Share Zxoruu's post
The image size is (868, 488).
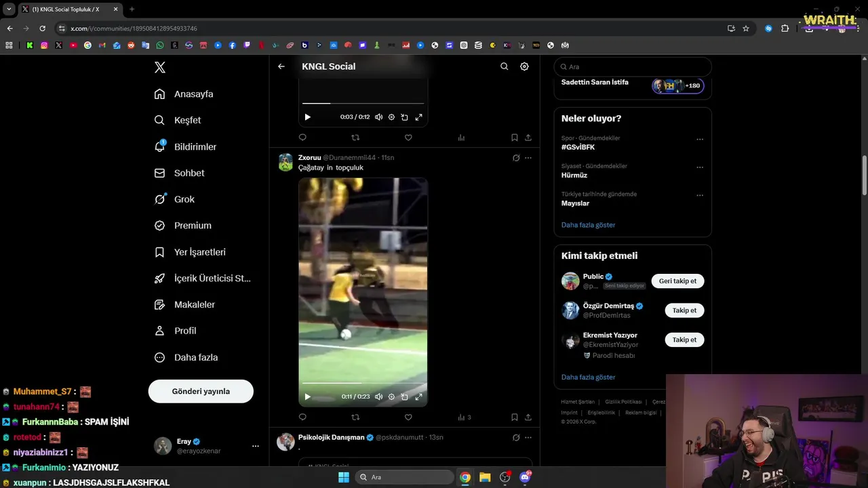click(528, 418)
